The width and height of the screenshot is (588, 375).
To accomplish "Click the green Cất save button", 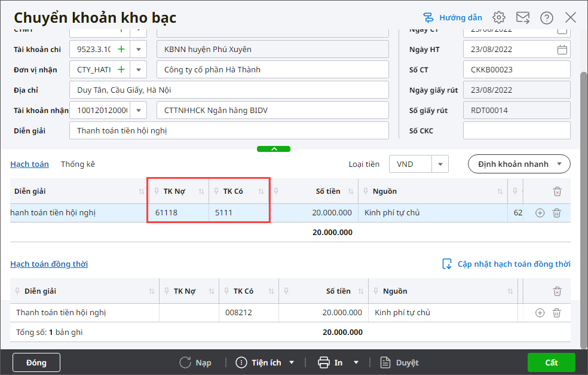I will 551,362.
